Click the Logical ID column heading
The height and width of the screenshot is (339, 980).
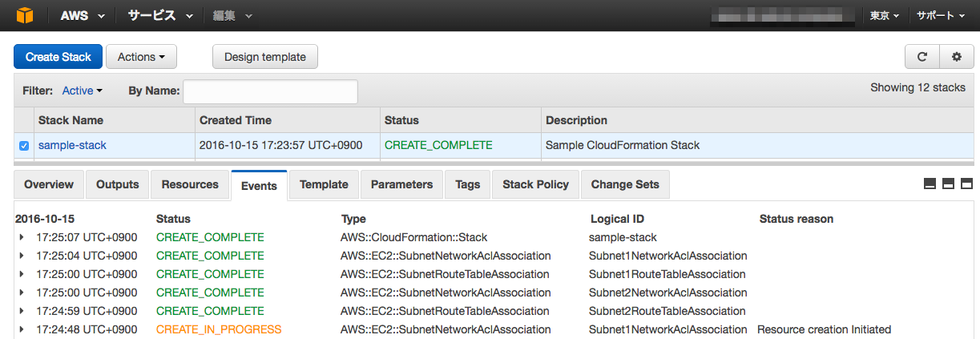617,219
